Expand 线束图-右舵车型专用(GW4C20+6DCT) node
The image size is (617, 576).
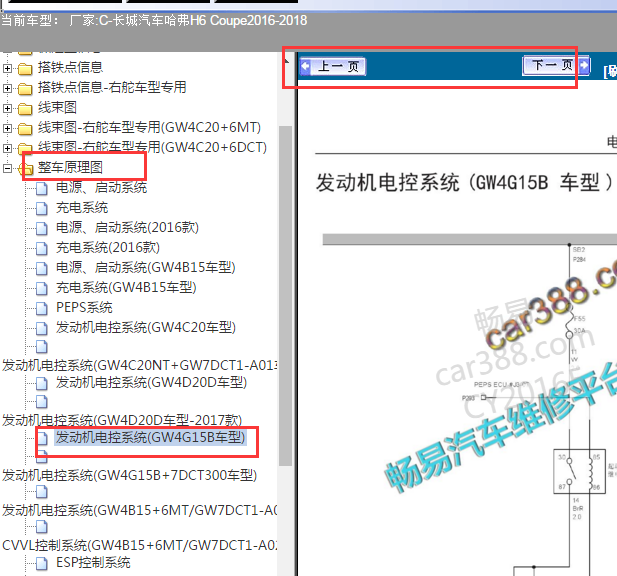tap(7, 148)
